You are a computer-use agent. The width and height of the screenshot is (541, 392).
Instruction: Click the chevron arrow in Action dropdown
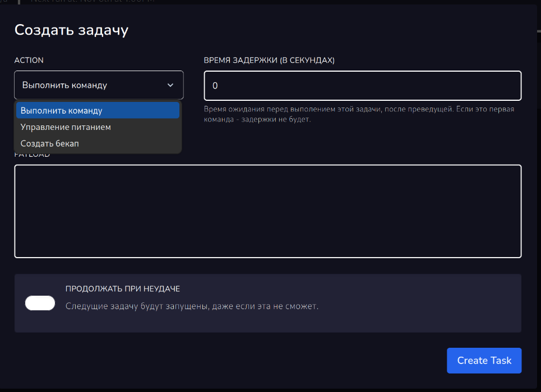[x=170, y=85]
